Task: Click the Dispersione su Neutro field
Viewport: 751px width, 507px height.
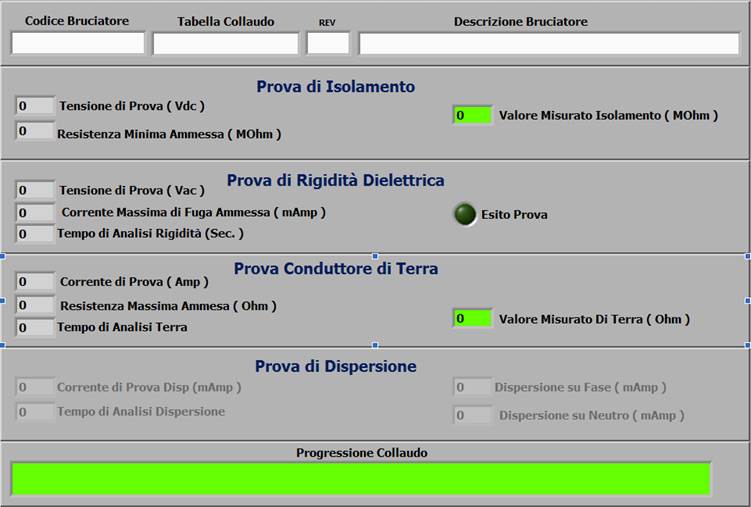Action: coord(472,414)
